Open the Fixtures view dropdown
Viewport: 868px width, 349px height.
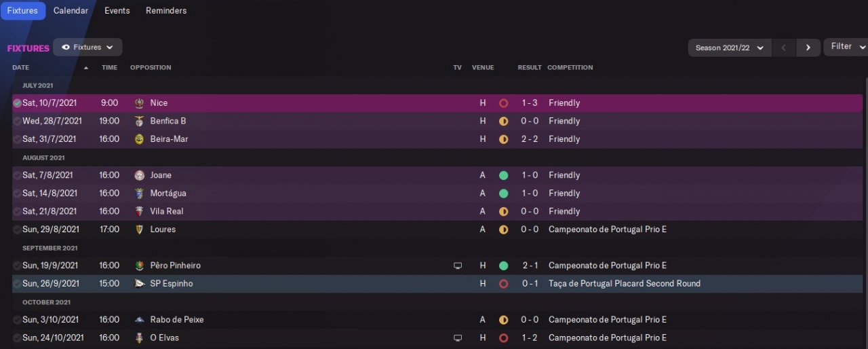click(87, 48)
